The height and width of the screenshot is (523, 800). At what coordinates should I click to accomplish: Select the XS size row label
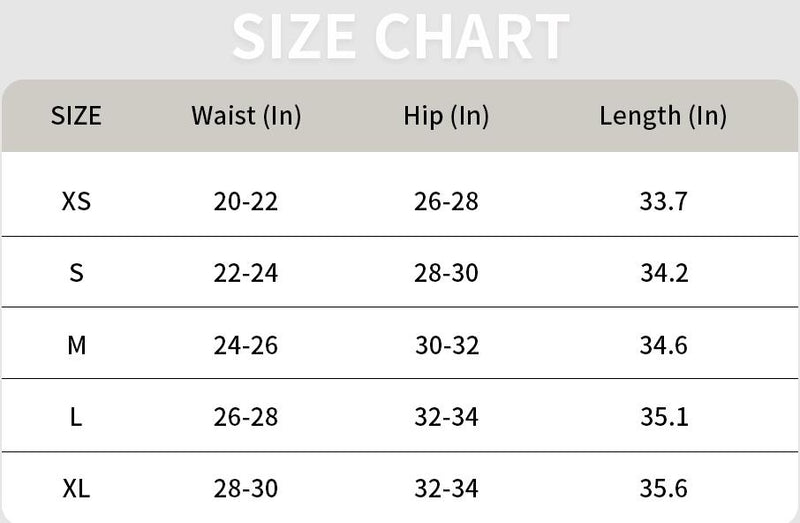[x=76, y=202]
